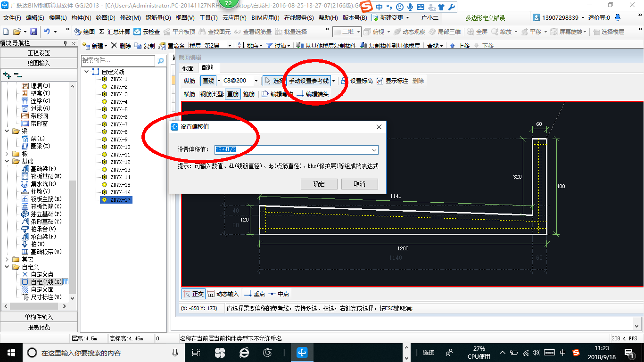644x362 pixels.
Task: Click the 重命名 rename icon
Action: [x=162, y=46]
